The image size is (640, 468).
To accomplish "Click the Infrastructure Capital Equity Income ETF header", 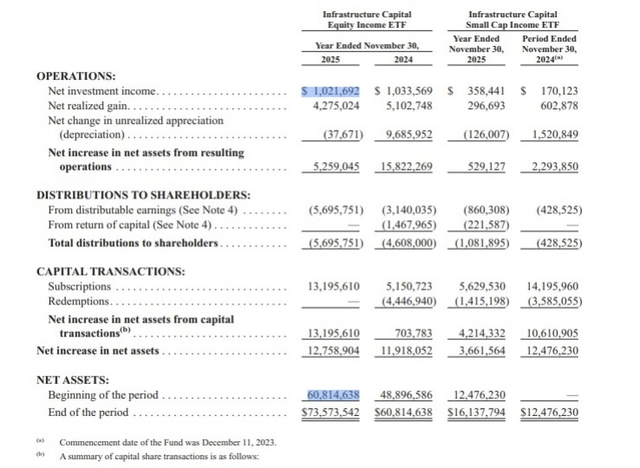I will [x=367, y=20].
